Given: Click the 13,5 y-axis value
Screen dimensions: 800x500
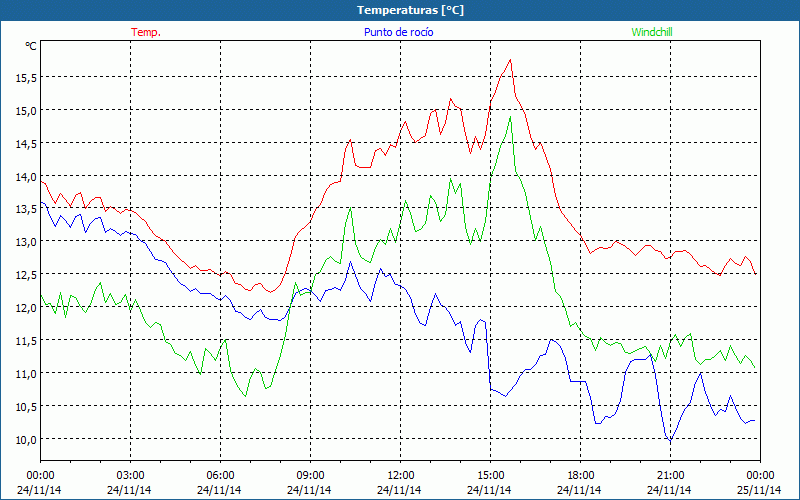Looking at the screenshot, I should click(26, 209).
